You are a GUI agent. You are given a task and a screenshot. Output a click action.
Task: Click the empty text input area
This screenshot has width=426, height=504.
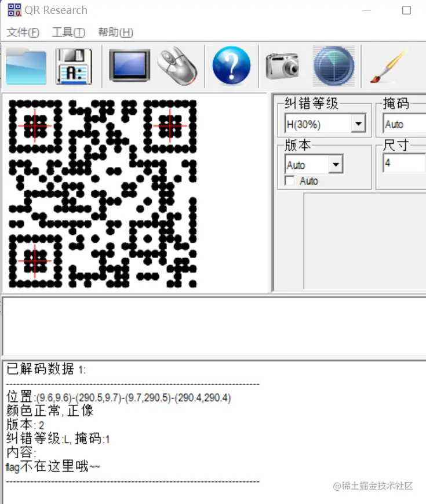pyautogui.click(x=214, y=327)
